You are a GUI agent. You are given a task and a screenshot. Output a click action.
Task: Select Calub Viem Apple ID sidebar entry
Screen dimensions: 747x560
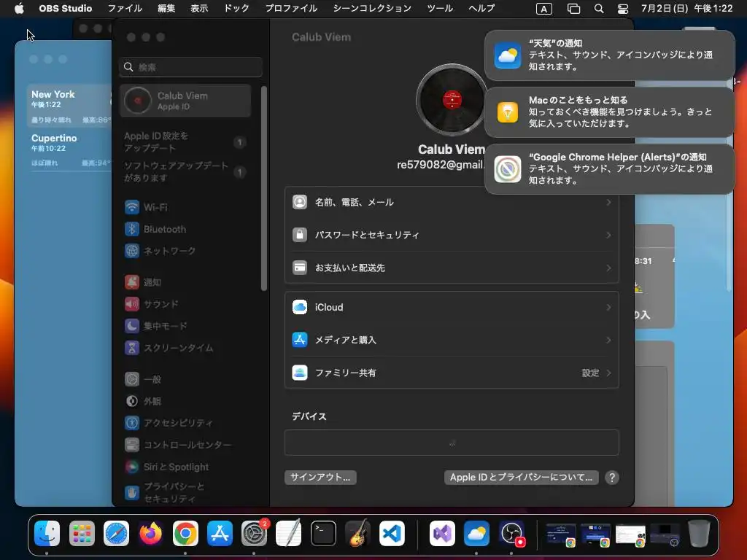185,101
